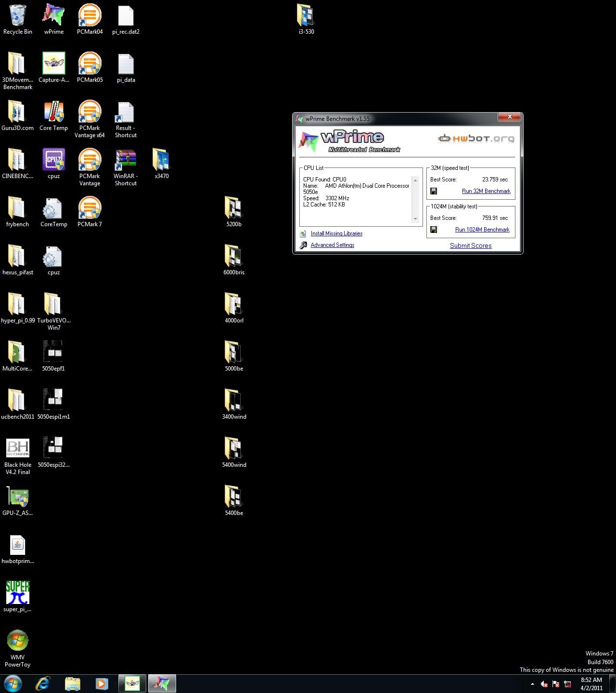Select the hexus_pifast folder icon
This screenshot has height=693, width=616.
17,257
